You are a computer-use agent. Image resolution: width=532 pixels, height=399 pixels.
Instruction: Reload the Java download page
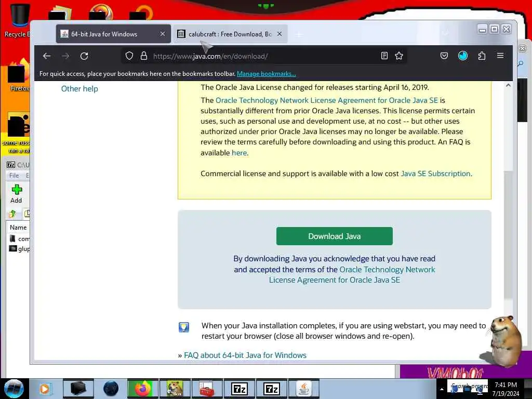pos(84,56)
